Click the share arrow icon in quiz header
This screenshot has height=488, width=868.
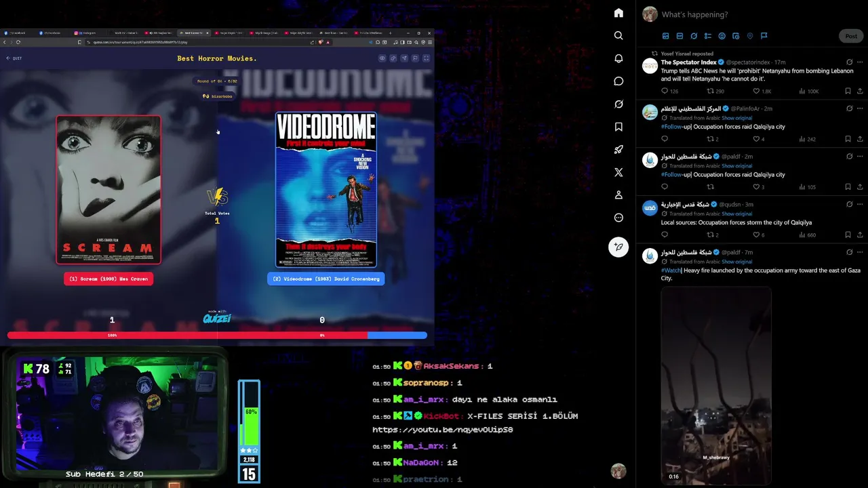click(404, 58)
